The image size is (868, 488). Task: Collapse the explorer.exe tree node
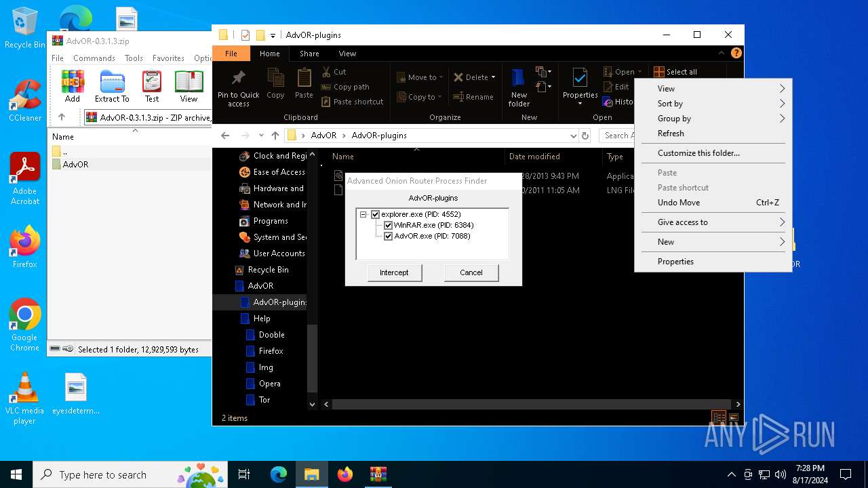coord(363,214)
